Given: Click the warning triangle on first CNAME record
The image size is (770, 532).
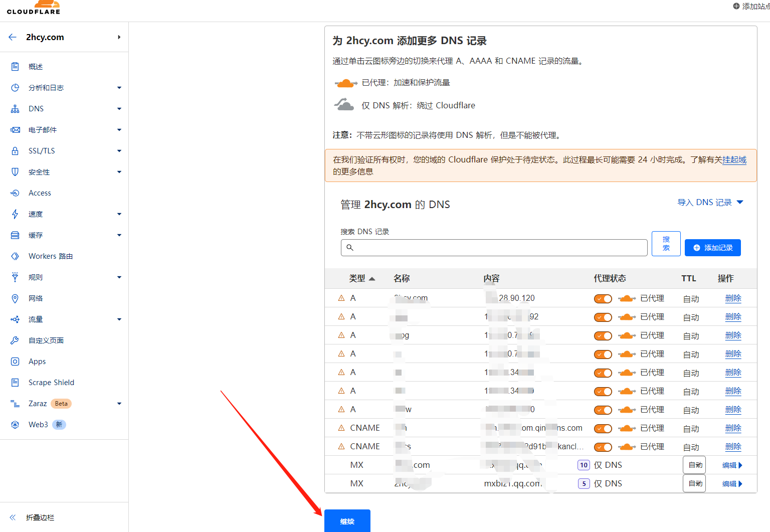Looking at the screenshot, I should tap(341, 428).
